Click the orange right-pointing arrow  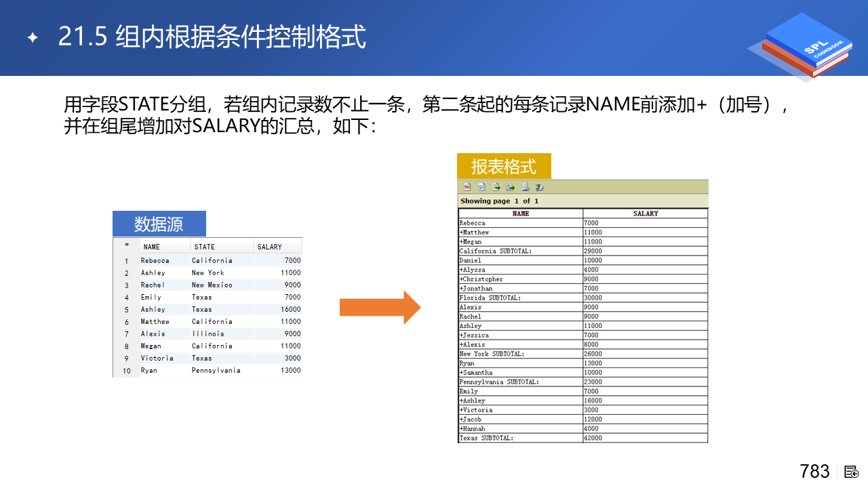(380, 307)
